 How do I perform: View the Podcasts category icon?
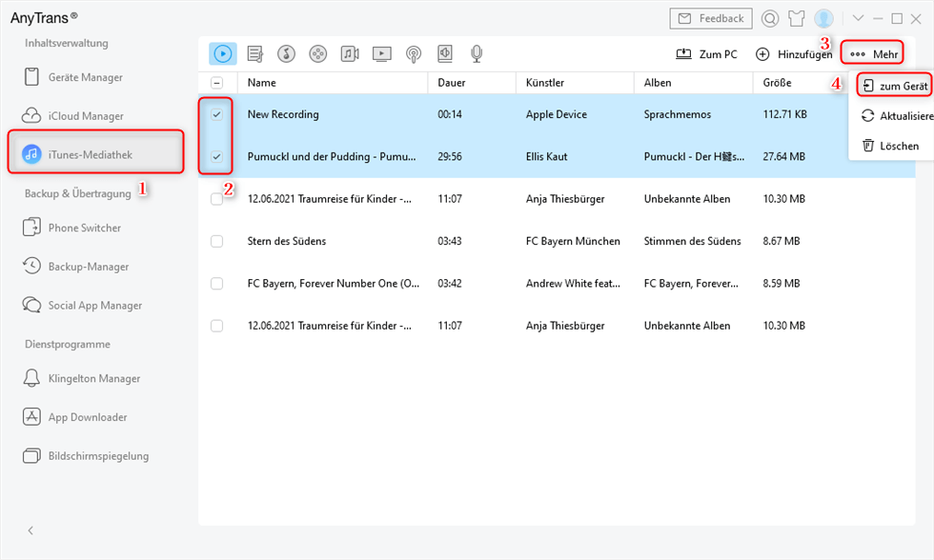coord(414,54)
